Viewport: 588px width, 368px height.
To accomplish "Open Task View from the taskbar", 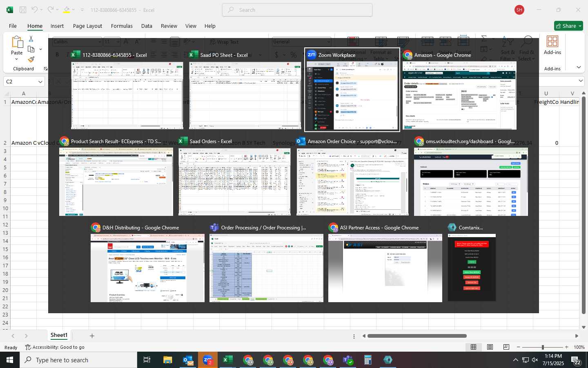I will (x=147, y=360).
